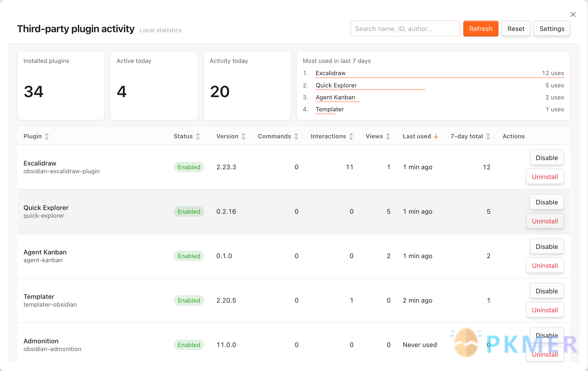
Task: Click the Activity today count 20
Action: (220, 91)
